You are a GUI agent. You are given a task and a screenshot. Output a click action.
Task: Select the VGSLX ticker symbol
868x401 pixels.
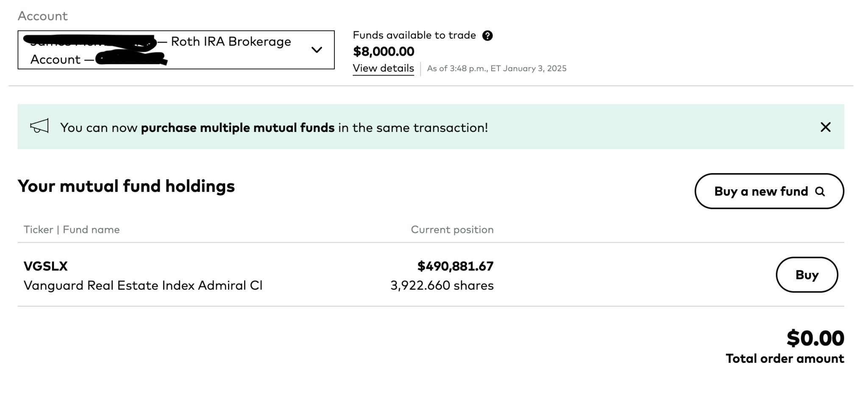(x=46, y=266)
